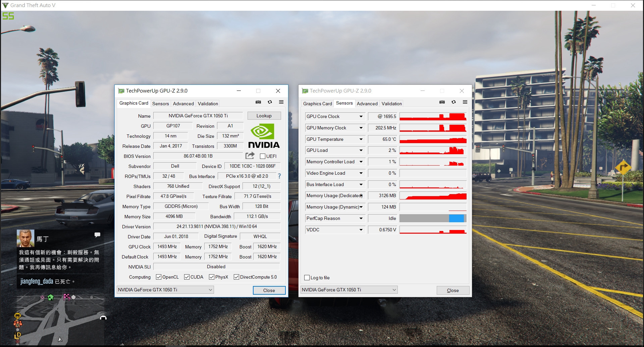Switch to Validation tab in left GPU-Z window

pyautogui.click(x=208, y=104)
